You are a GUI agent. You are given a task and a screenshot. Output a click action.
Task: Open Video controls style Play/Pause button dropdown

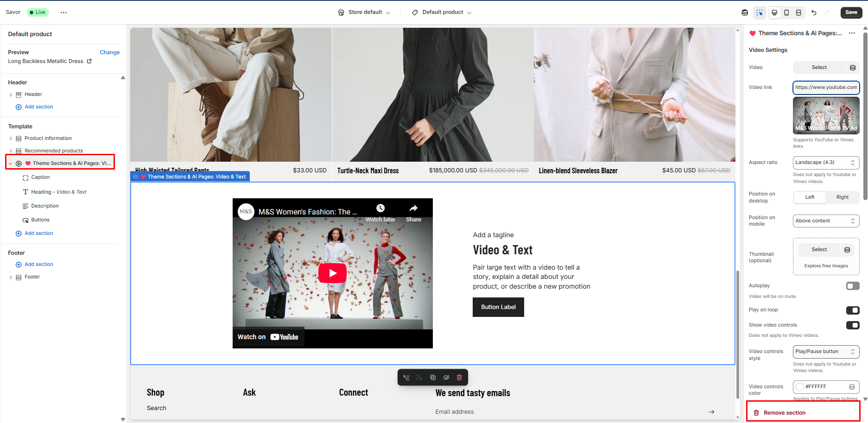click(x=826, y=352)
